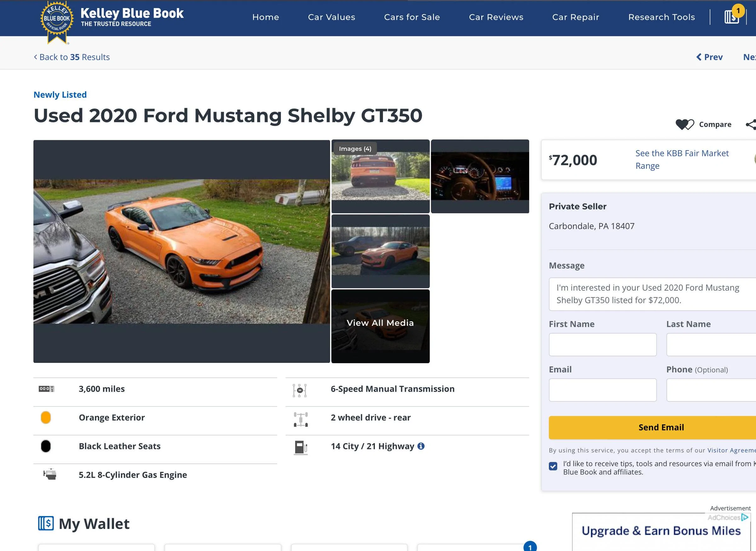The image size is (756, 551).
Task: Click the 5.2L 8-Cylinder Gas Engine text
Action: point(133,475)
